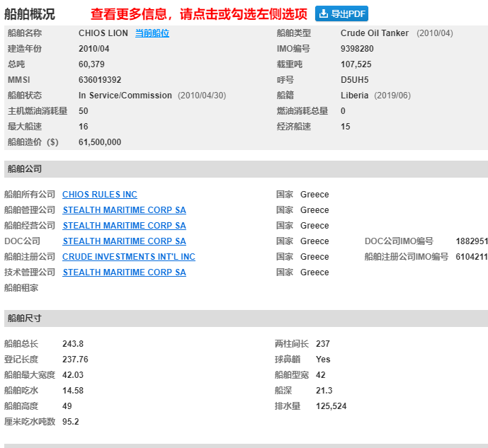Select Greece in 船舶所有公司 row
This screenshot has width=488, height=448.
pos(314,195)
